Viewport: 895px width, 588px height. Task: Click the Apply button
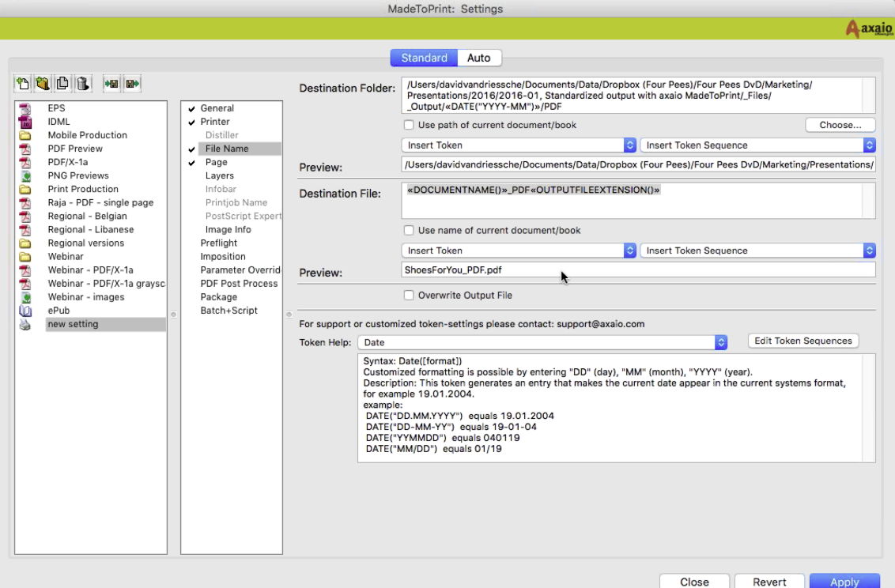tap(844, 581)
